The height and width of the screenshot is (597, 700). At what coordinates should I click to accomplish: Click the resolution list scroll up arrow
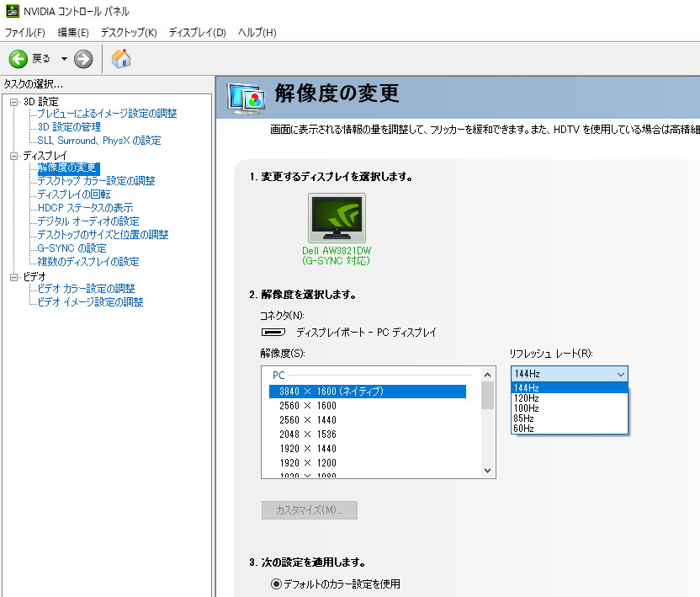click(x=487, y=375)
